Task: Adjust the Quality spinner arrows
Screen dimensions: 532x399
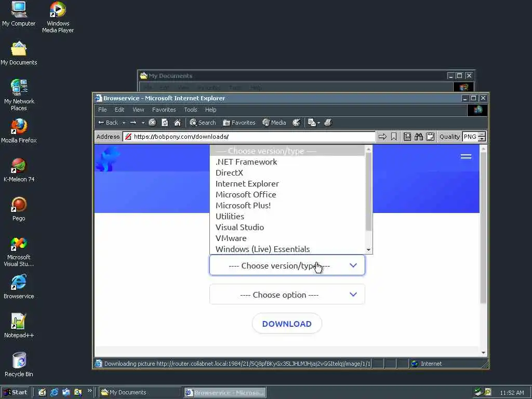Action: tap(482, 137)
